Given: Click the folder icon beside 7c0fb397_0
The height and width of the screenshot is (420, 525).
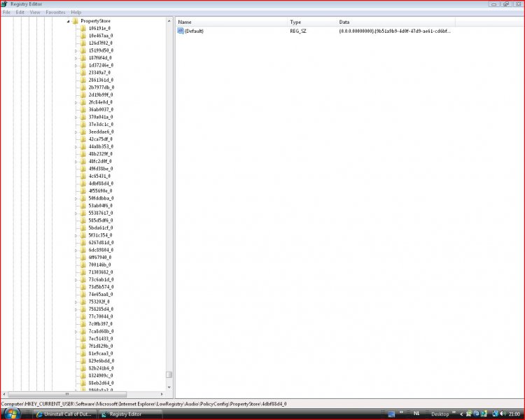Looking at the screenshot, I should [83, 323].
